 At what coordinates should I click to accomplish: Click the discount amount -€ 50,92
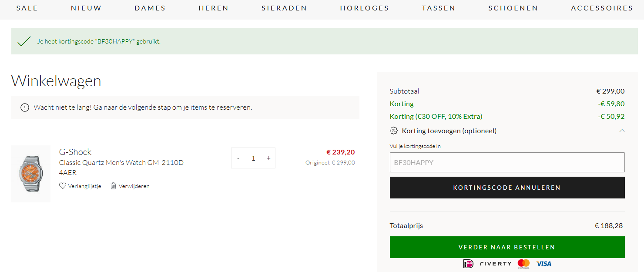(611, 117)
